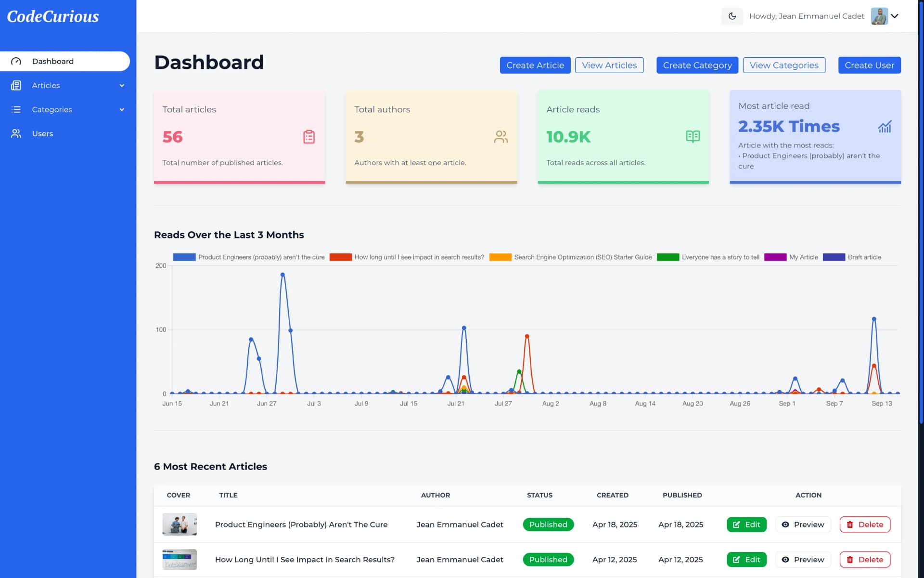
Task: Click the Users icon in sidebar
Action: (16, 133)
